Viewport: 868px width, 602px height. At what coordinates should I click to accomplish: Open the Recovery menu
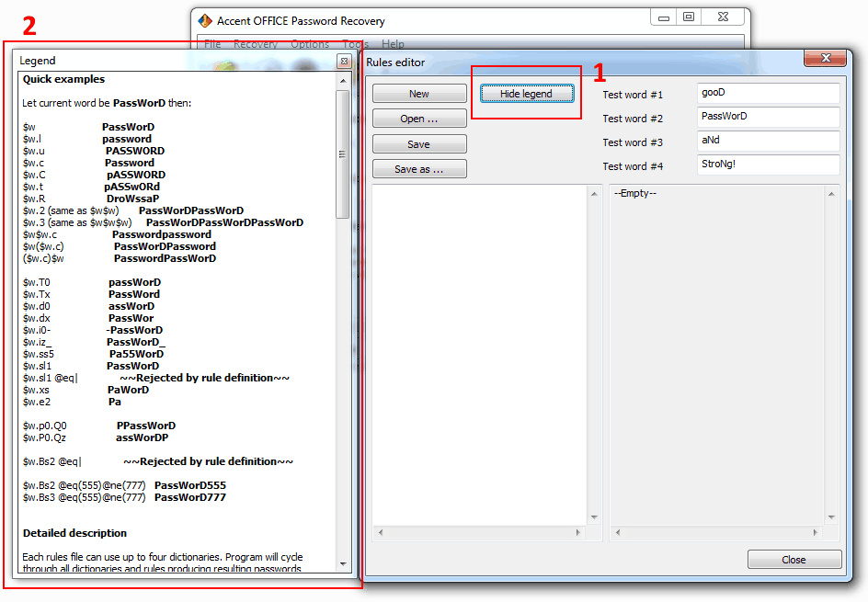click(256, 44)
